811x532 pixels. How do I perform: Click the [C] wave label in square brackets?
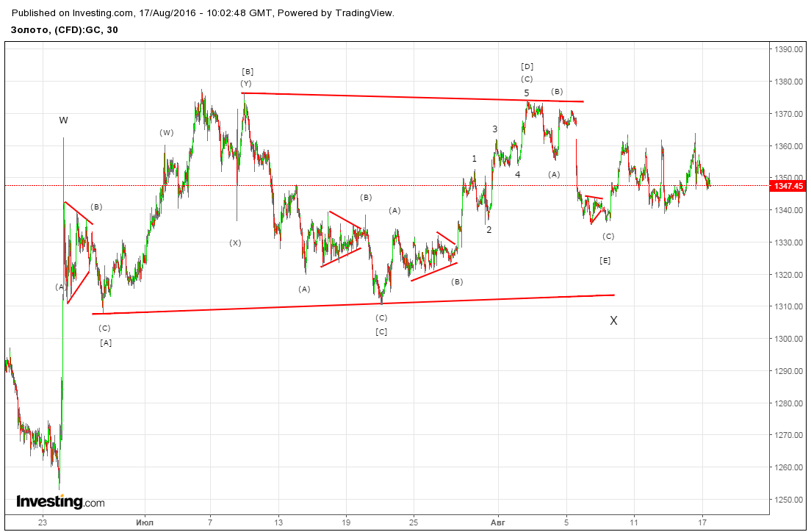point(381,332)
